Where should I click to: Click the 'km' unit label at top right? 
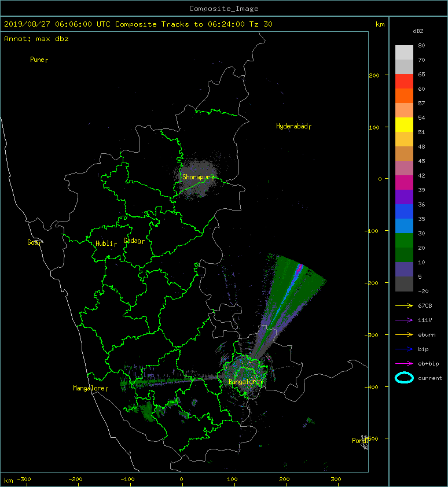380,24
